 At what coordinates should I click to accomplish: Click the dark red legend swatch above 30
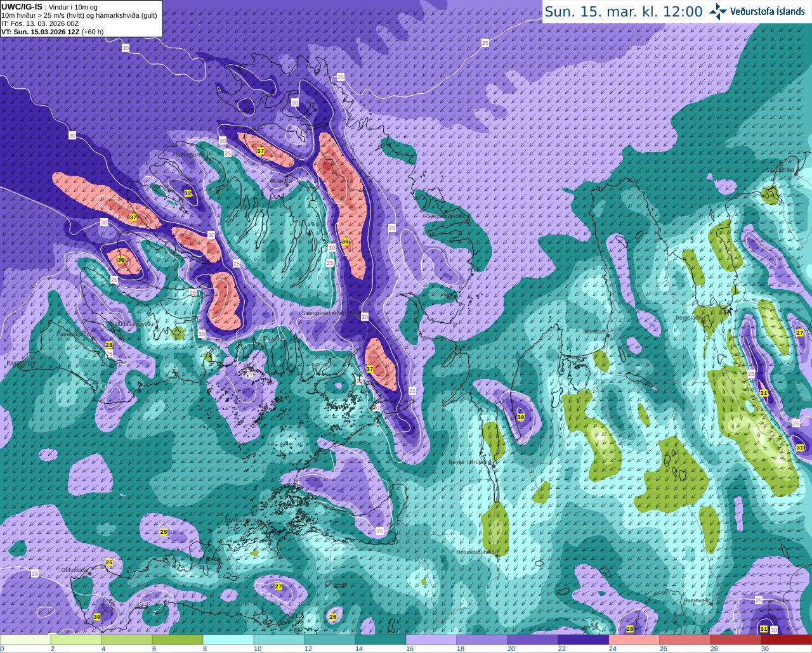pos(787,640)
